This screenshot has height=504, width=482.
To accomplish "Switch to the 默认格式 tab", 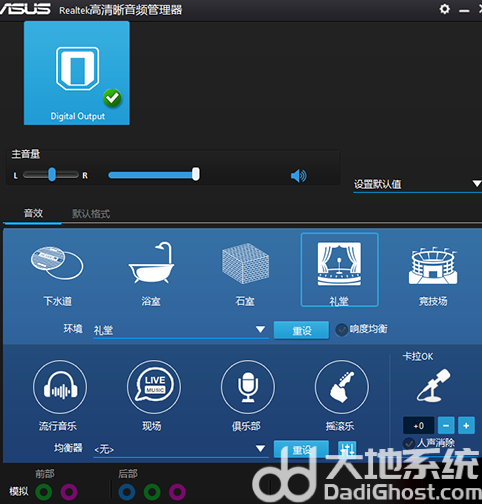I will point(91,214).
